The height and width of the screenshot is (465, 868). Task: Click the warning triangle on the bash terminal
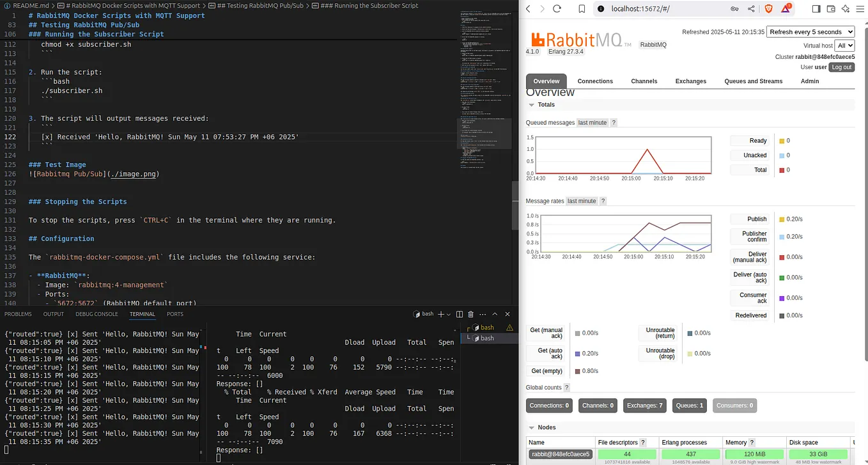click(x=509, y=327)
